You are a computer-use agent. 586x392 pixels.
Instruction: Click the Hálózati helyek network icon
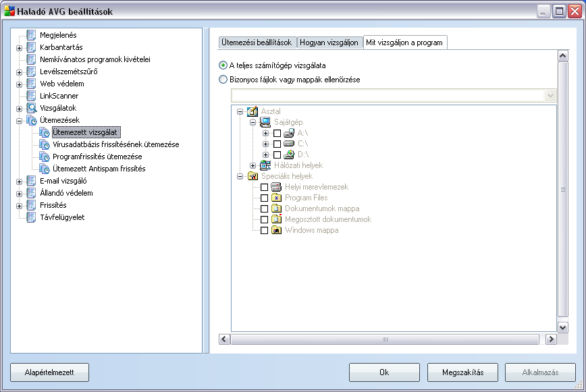point(265,165)
